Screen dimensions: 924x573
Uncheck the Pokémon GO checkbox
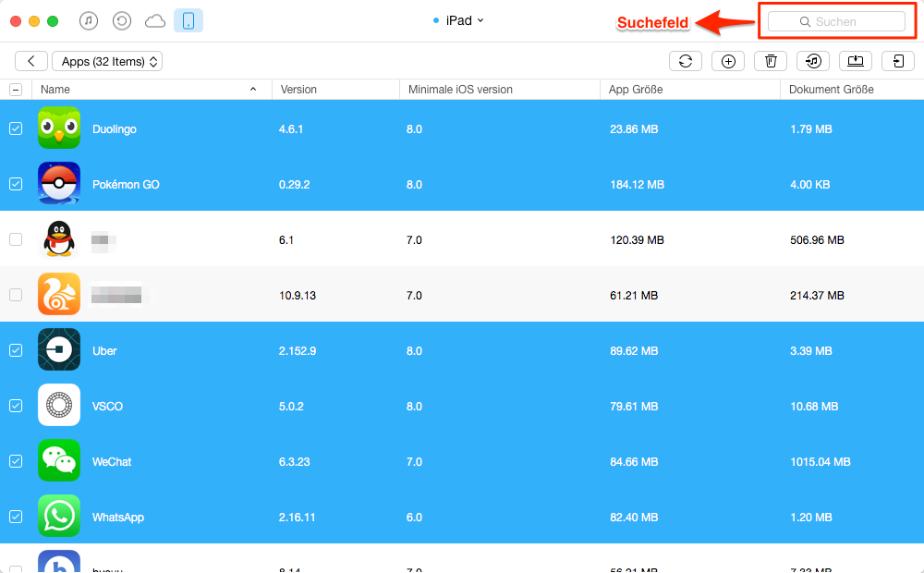point(16,184)
